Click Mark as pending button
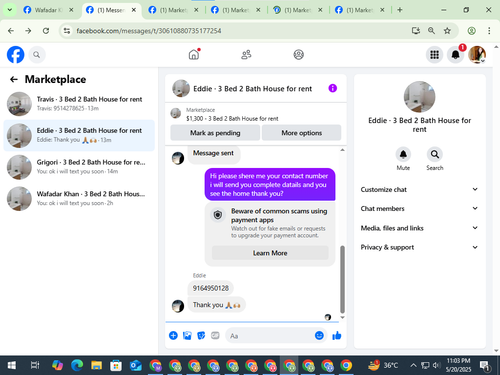 215,133
